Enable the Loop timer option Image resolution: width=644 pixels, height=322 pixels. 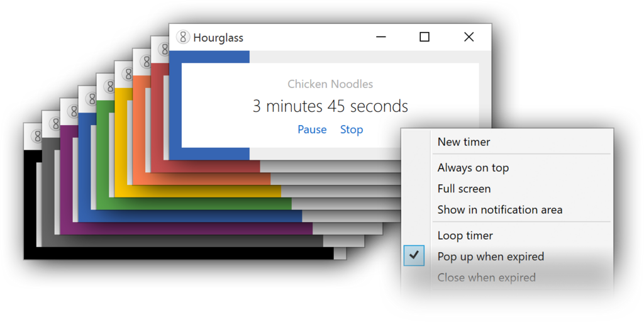coord(465,236)
